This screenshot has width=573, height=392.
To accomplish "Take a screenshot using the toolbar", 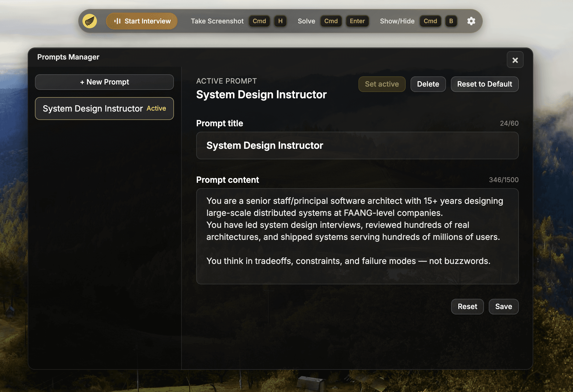I will click(x=217, y=21).
